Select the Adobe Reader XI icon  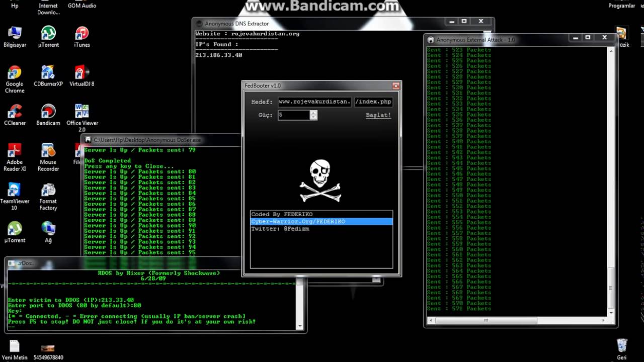pyautogui.click(x=15, y=157)
